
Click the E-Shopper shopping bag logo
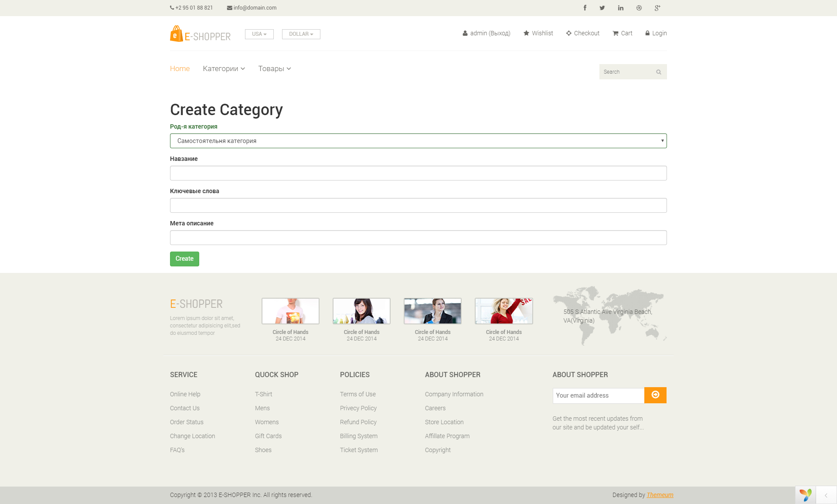(177, 34)
